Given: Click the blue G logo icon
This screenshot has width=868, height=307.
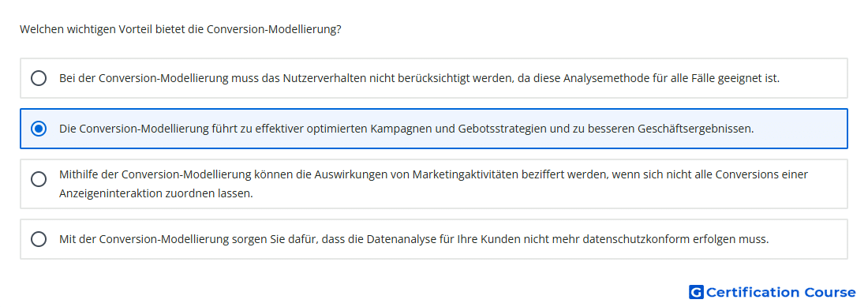Looking at the screenshot, I should point(696,292).
